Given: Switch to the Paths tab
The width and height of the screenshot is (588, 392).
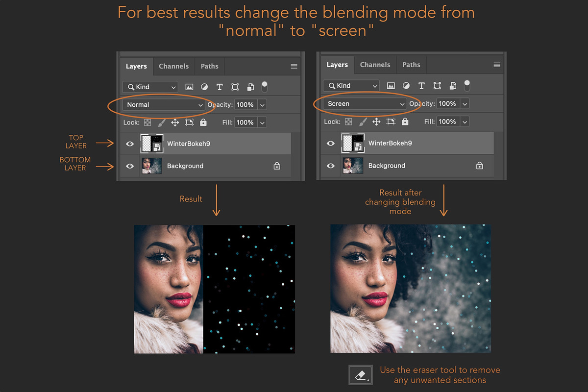Looking at the screenshot, I should (210, 66).
